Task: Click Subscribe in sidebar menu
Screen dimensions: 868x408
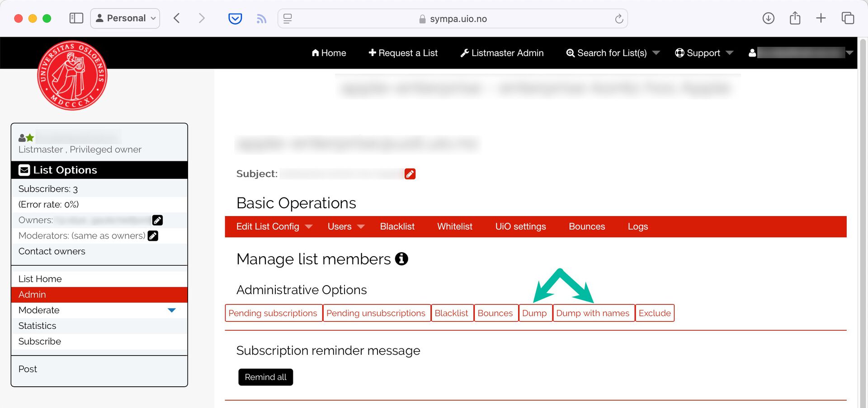Action: 99,342
